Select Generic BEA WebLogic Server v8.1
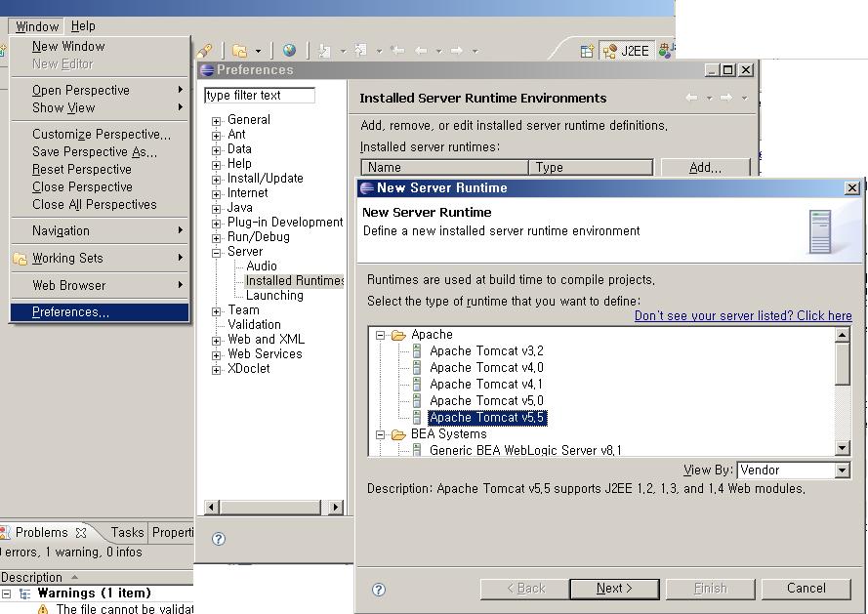The height and width of the screenshot is (614, 868). coord(524,451)
